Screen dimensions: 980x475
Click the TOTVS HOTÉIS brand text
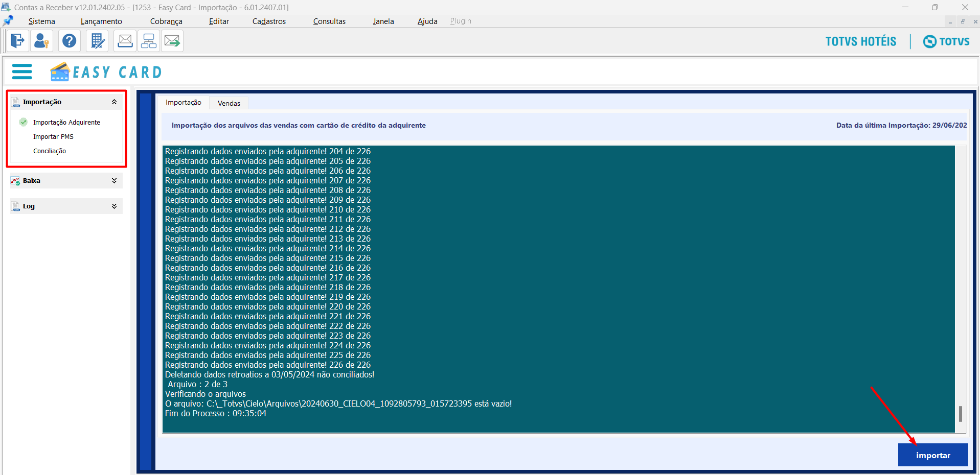pos(861,41)
